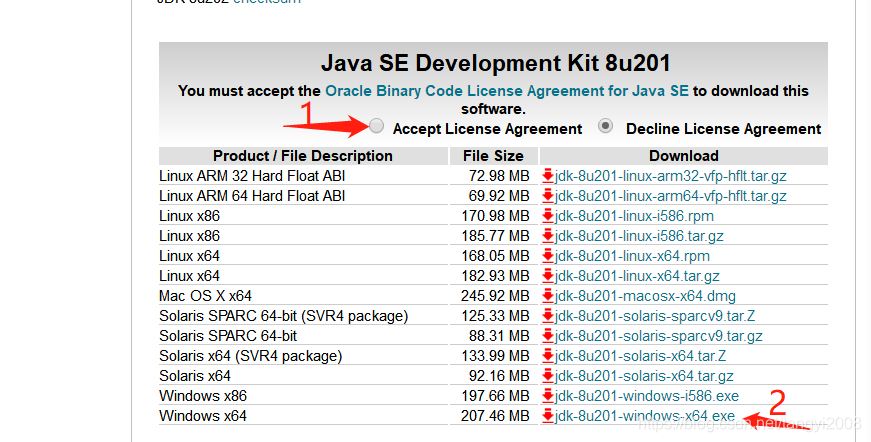
Task: Click download icon beside windows-i586.exe
Action: (x=548, y=396)
